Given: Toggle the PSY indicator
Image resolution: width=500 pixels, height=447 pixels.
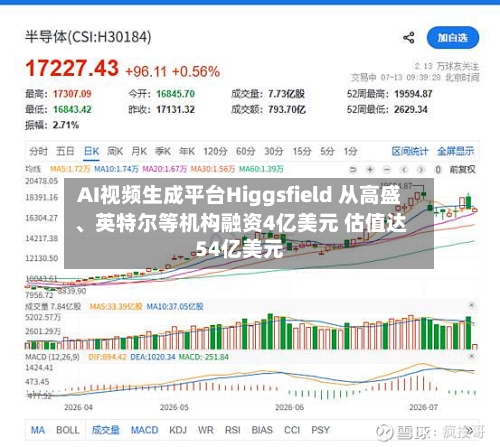Looking at the screenshot, I should [x=321, y=430].
